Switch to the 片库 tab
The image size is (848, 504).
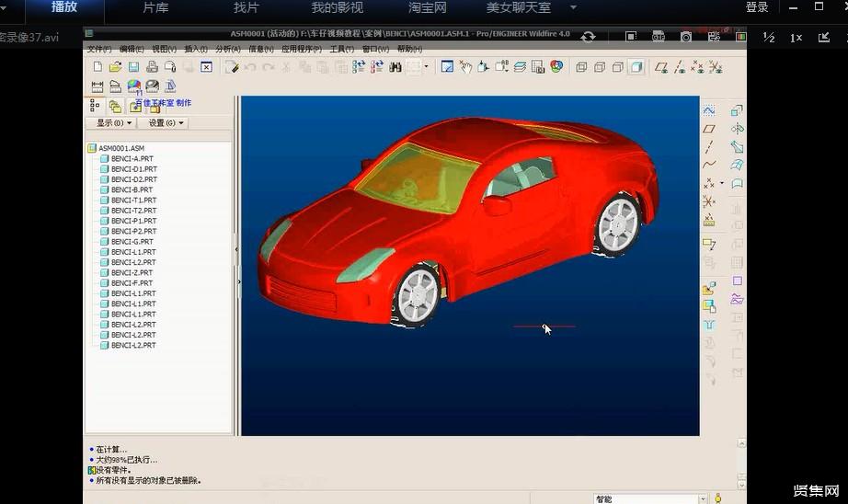pos(156,8)
